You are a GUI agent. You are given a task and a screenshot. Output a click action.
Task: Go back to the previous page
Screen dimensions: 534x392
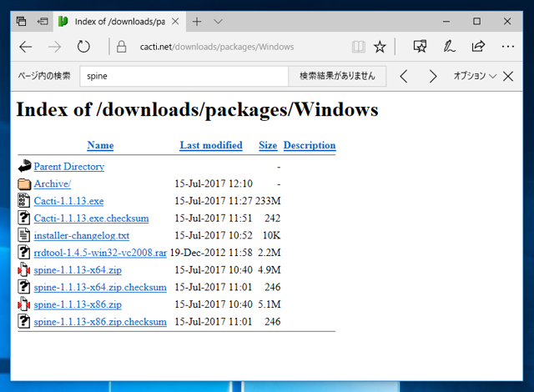[26, 47]
